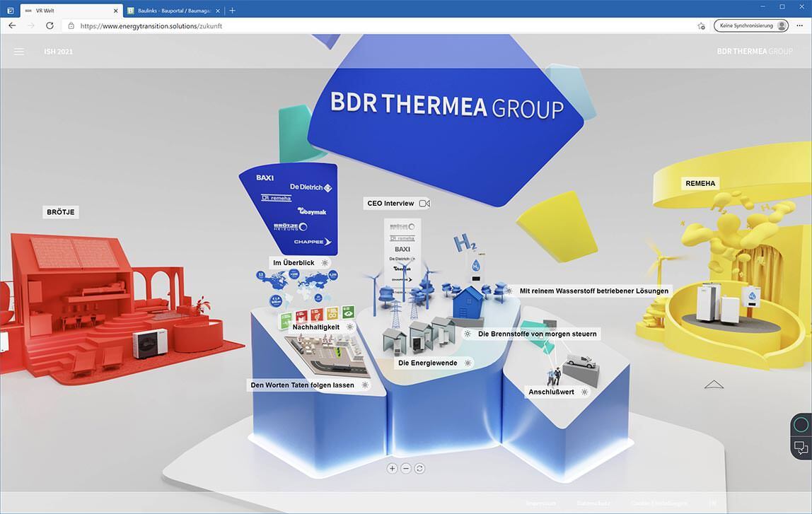Open the hamburger menu next to ISH 2021
Image resolution: width=812 pixels, height=514 pixels.
(x=19, y=51)
